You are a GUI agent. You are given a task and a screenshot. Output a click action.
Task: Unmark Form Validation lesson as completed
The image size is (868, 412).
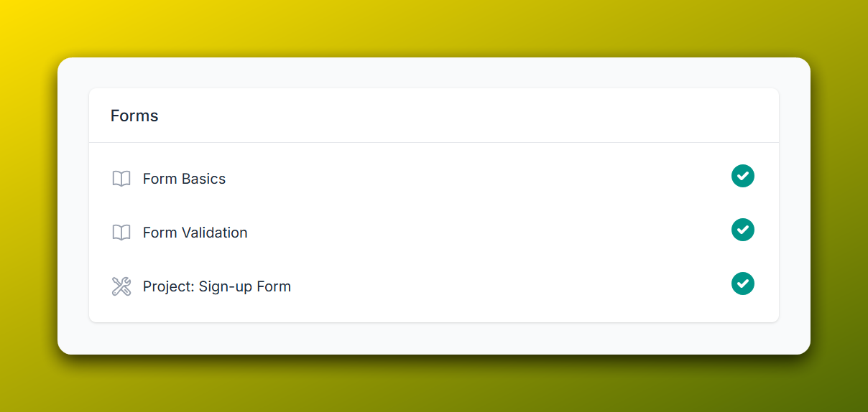743,230
